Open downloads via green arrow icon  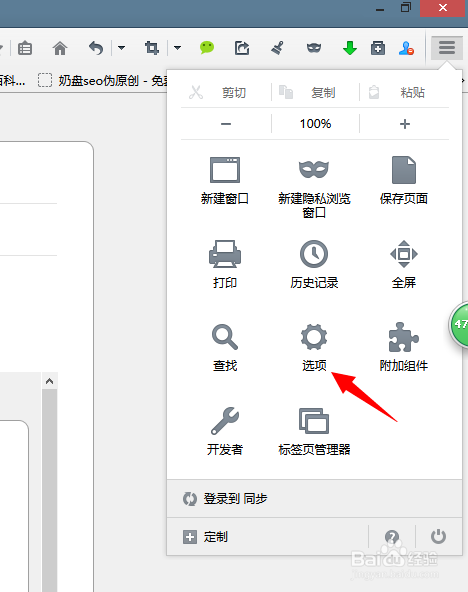click(x=350, y=48)
